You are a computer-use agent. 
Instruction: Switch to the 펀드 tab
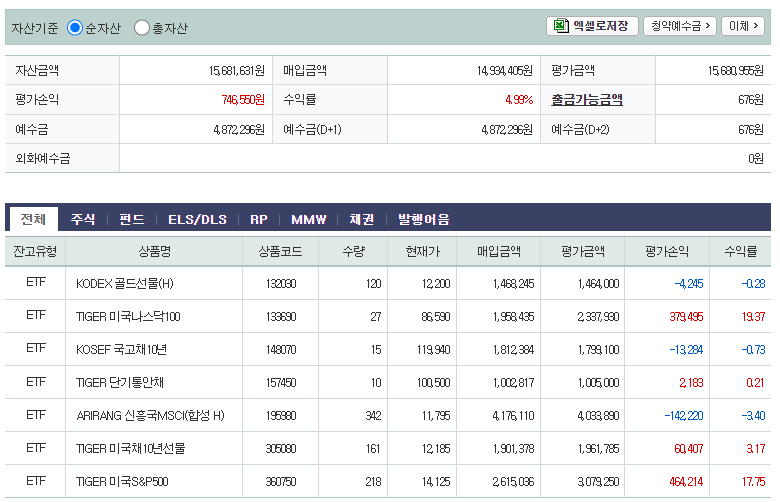(132, 219)
